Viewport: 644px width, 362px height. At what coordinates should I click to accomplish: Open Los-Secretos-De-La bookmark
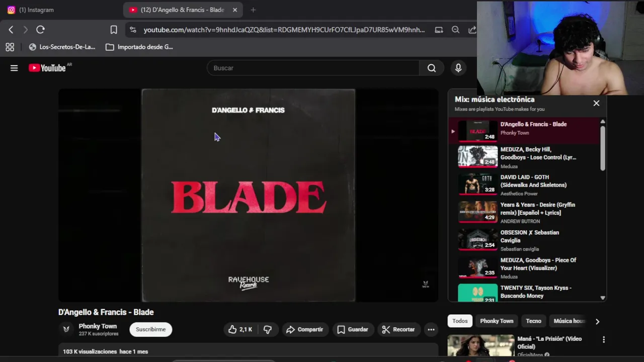coord(62,47)
